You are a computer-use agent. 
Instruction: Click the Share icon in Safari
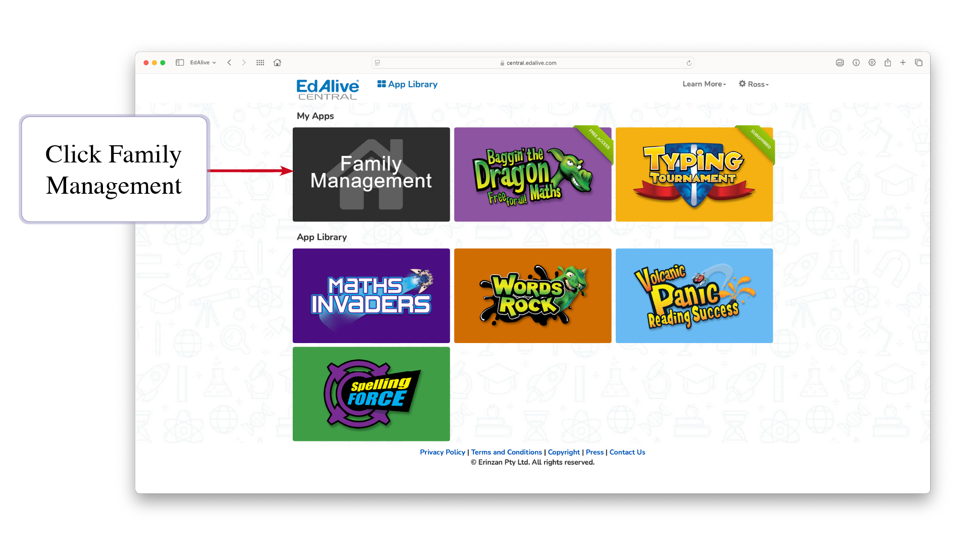(888, 63)
